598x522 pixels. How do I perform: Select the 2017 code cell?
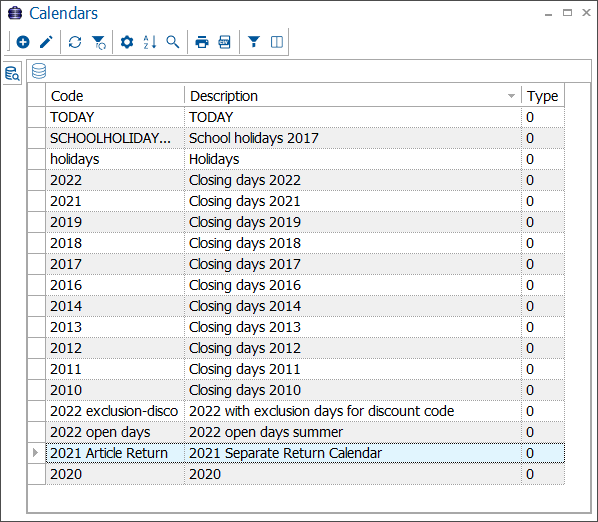tap(115, 264)
